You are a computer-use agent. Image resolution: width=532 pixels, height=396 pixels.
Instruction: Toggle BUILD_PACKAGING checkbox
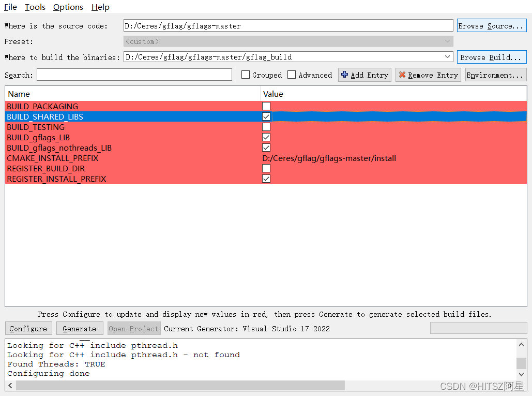pos(266,106)
